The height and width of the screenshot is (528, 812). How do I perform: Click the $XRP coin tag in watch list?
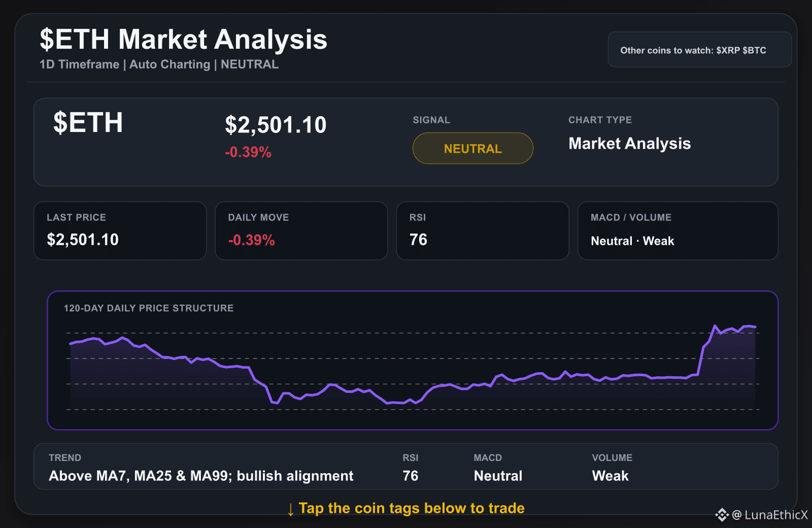(728, 50)
